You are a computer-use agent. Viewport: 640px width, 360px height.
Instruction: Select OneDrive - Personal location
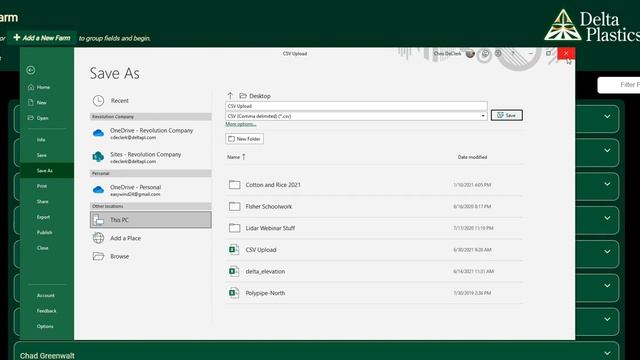[x=151, y=190]
